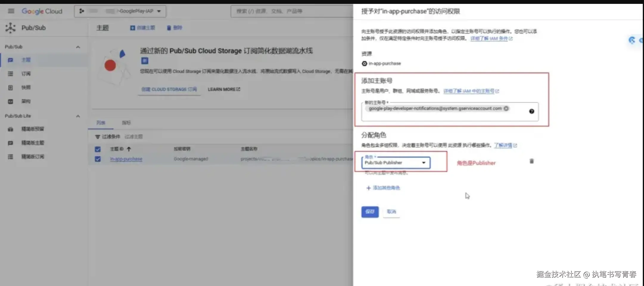The image size is (644, 286).
Task: Open the navigation hamburger menu
Action: tap(11, 11)
